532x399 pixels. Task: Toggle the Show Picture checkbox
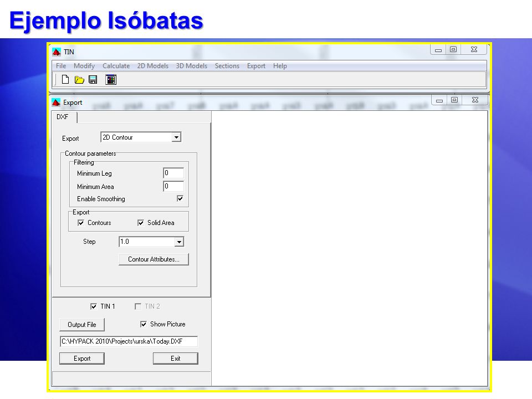click(144, 324)
